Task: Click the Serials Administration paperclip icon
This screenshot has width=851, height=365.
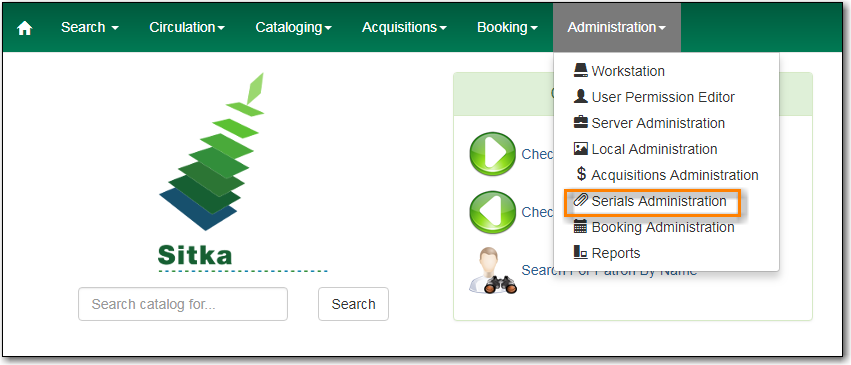Action: click(x=581, y=201)
